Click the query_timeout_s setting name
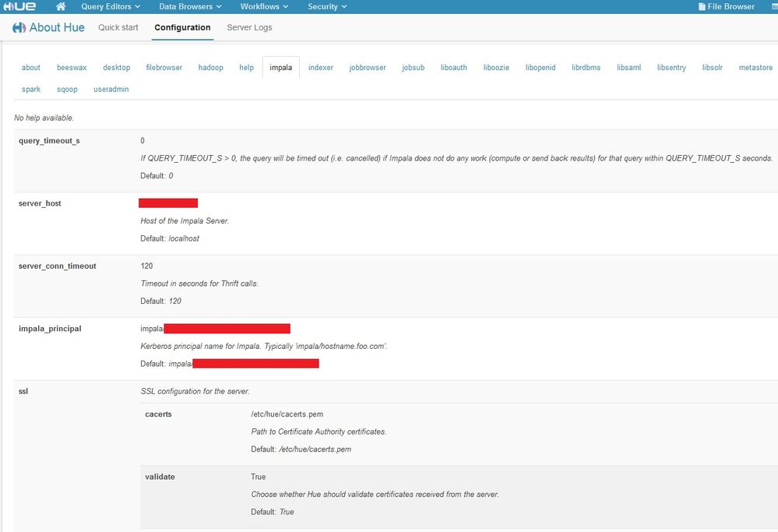The width and height of the screenshot is (778, 532). tap(49, 141)
